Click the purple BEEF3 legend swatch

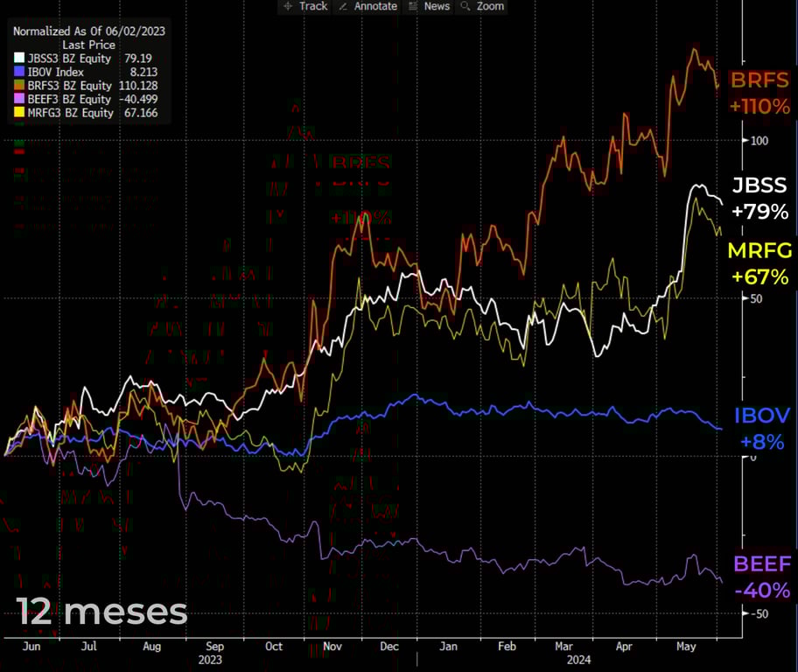click(x=19, y=99)
